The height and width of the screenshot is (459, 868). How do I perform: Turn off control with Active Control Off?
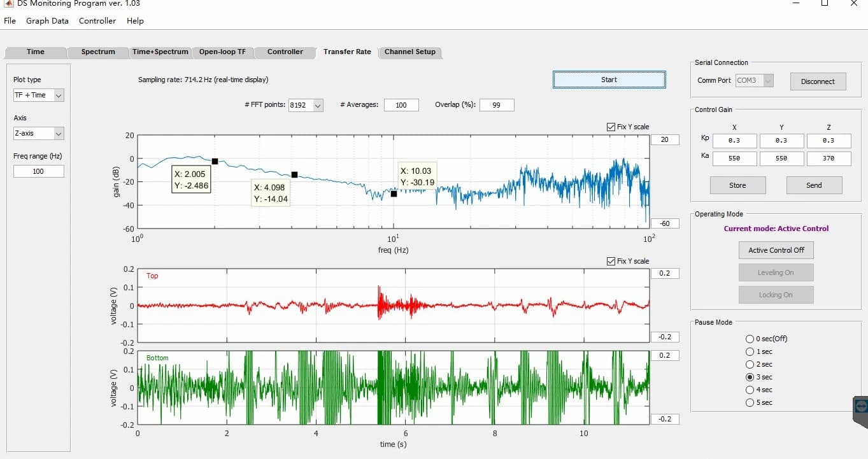776,250
